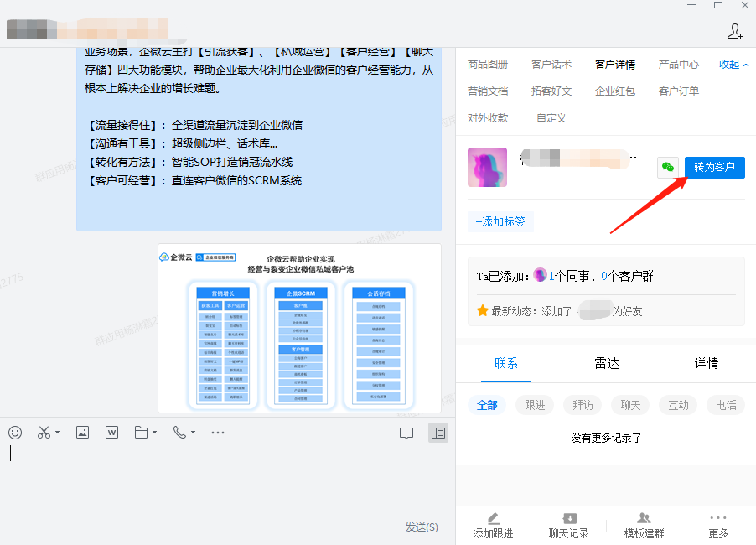Click the W document icon
Viewport: 756px width, 545px height.
(111, 433)
